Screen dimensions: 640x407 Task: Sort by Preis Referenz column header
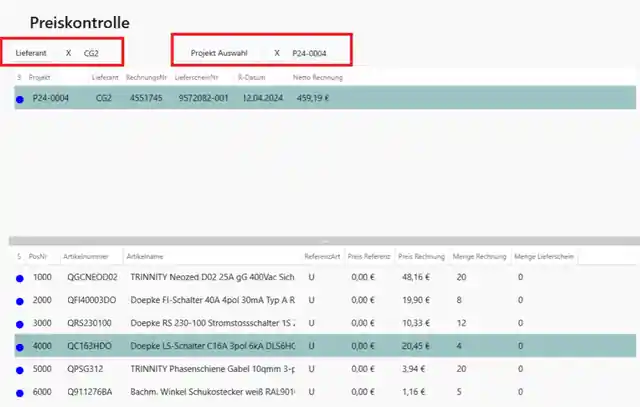point(369,256)
